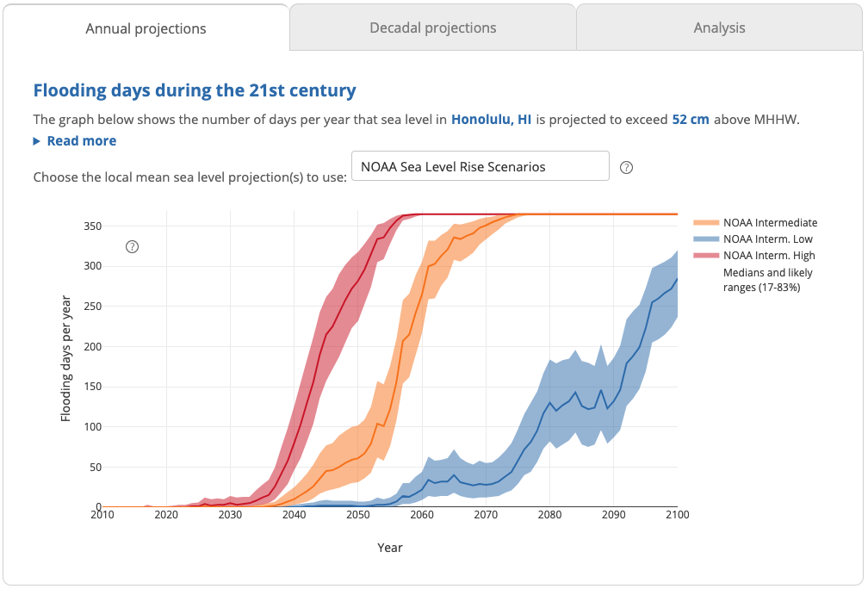This screenshot has width=868, height=589.
Task: Toggle NOAA Interm. High red legend swatch
Action: (706, 255)
